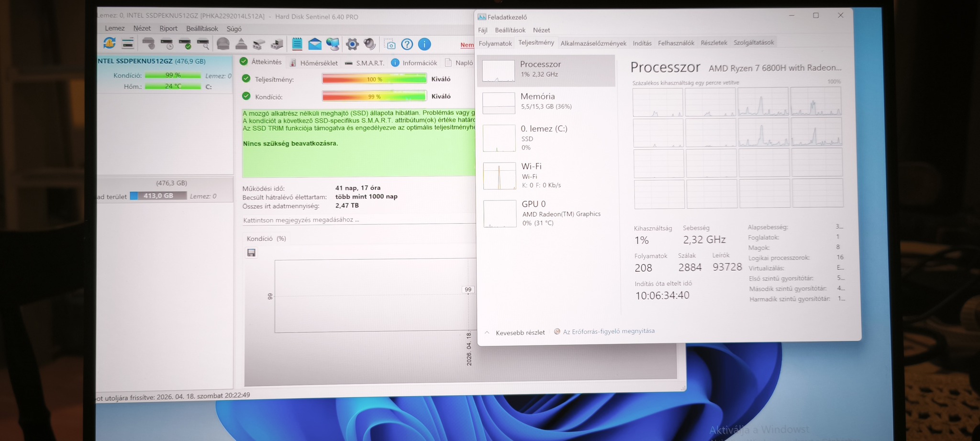Click the eject triangle toolbar icon

click(x=241, y=44)
